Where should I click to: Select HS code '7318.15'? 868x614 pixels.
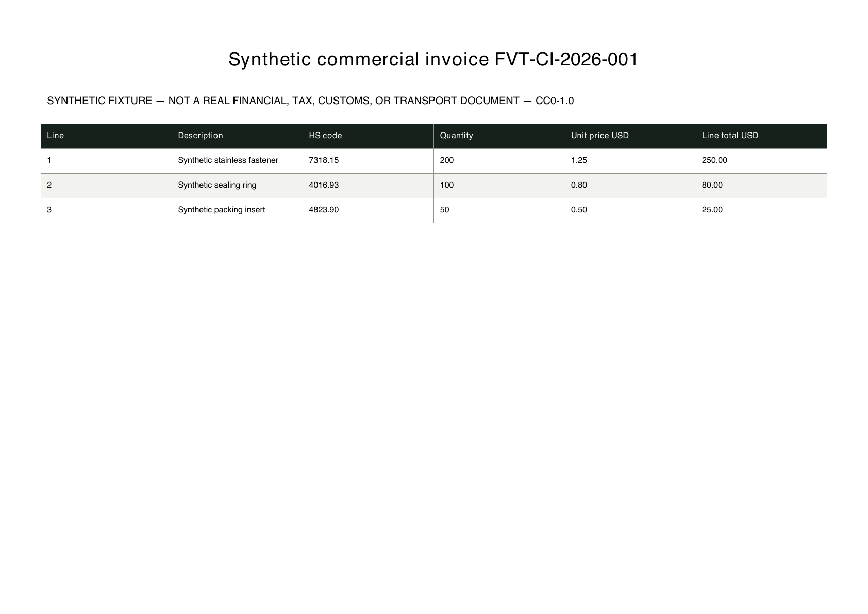coord(324,160)
